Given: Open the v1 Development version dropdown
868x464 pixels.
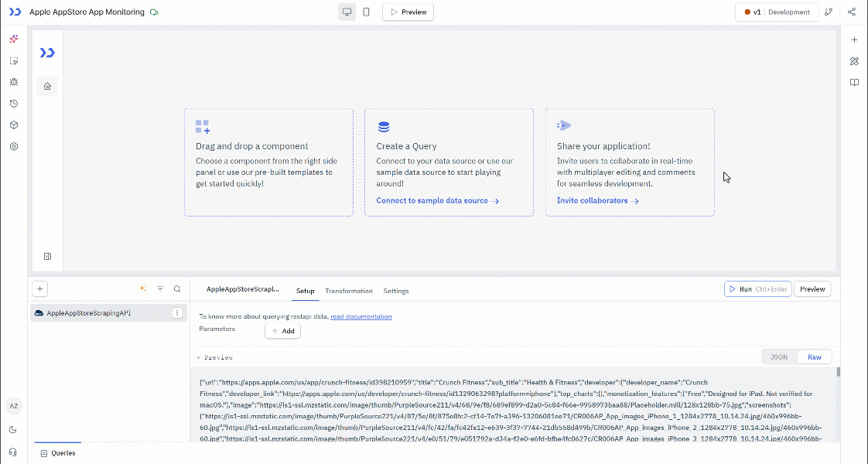Looking at the screenshot, I should pos(777,12).
